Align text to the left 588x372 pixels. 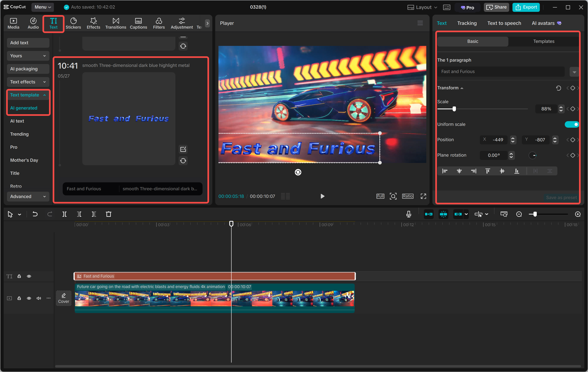pyautogui.click(x=445, y=171)
